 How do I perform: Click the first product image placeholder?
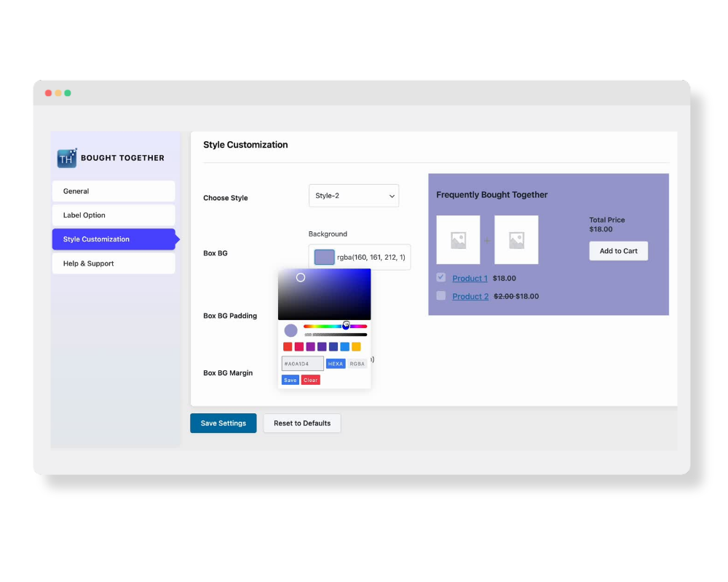click(458, 240)
